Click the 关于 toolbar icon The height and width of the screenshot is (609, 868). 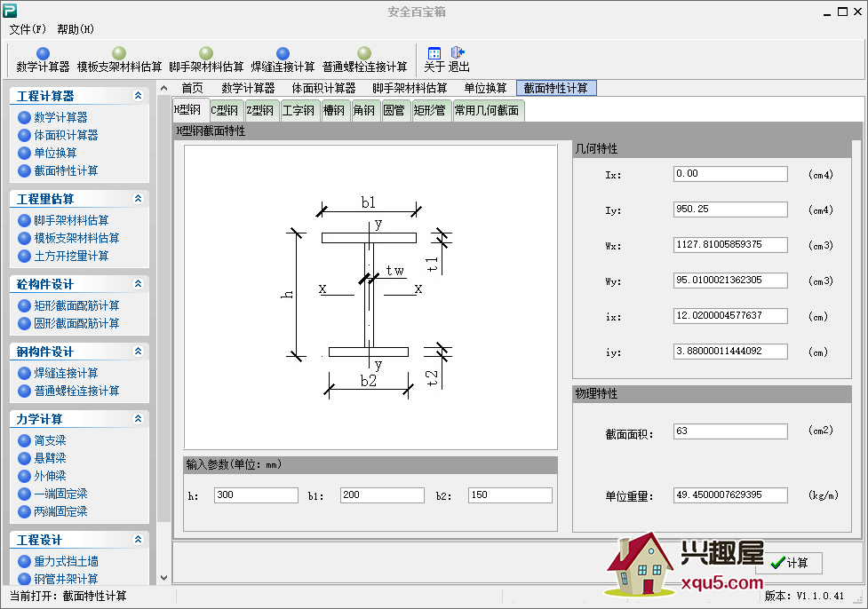tap(434, 60)
